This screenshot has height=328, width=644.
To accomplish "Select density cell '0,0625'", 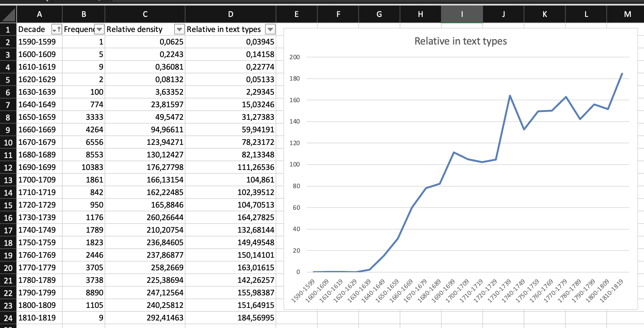I will tap(145, 42).
